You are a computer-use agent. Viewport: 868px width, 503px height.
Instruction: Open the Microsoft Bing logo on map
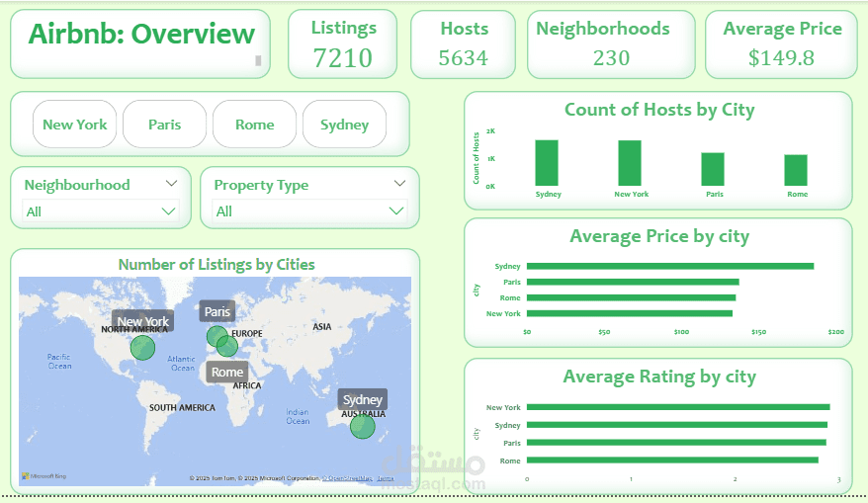click(44, 476)
